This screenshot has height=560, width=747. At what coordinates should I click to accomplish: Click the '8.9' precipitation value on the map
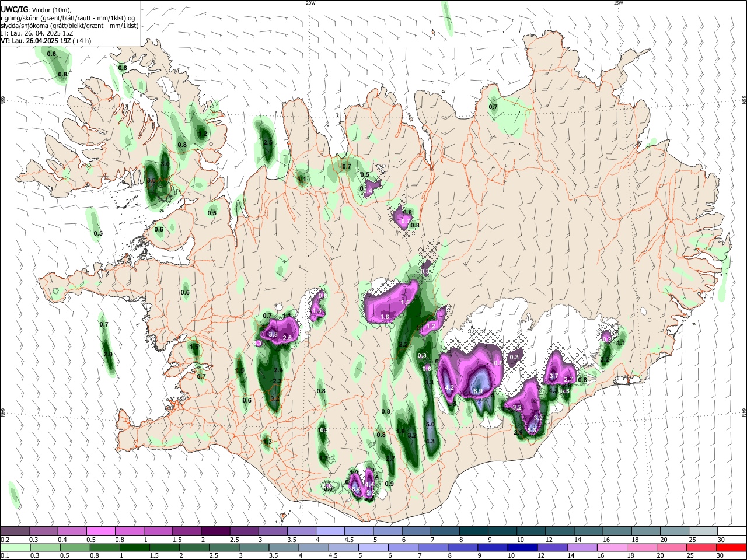(477, 391)
